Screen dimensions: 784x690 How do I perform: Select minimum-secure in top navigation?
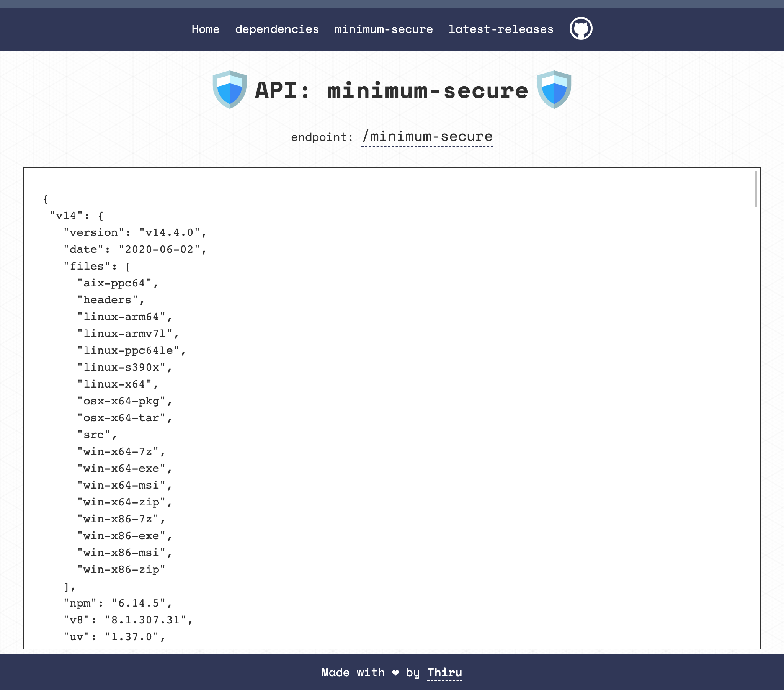(384, 29)
